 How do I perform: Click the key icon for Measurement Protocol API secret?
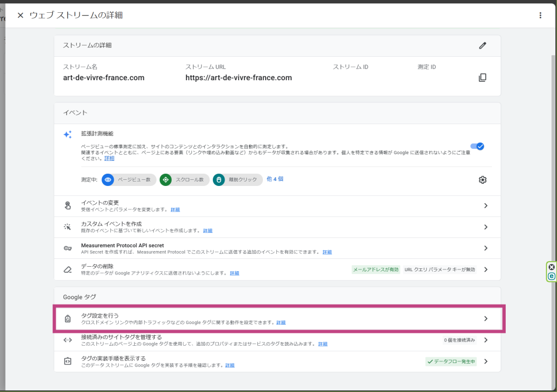click(67, 248)
